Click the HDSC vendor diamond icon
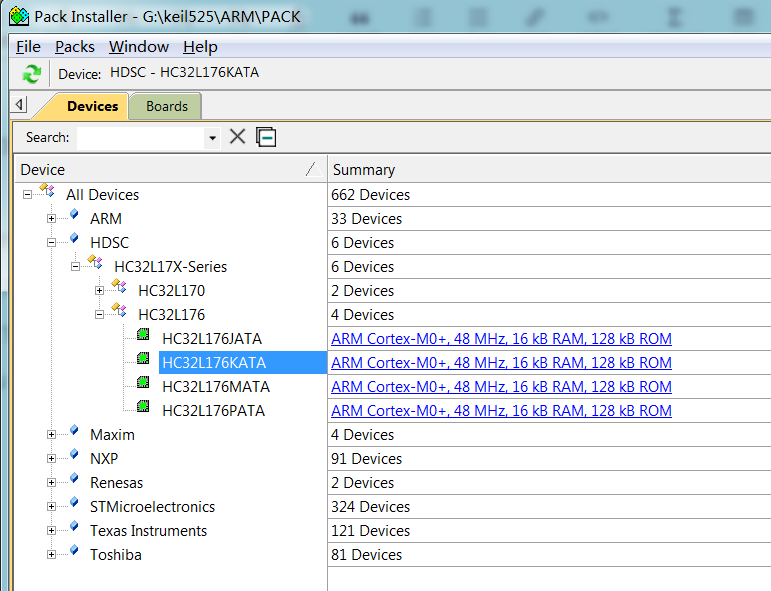The height and width of the screenshot is (591, 771). pos(74,238)
